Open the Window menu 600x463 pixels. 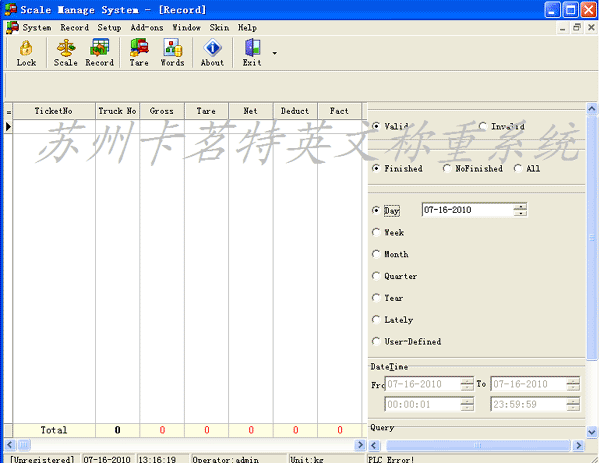click(x=186, y=28)
